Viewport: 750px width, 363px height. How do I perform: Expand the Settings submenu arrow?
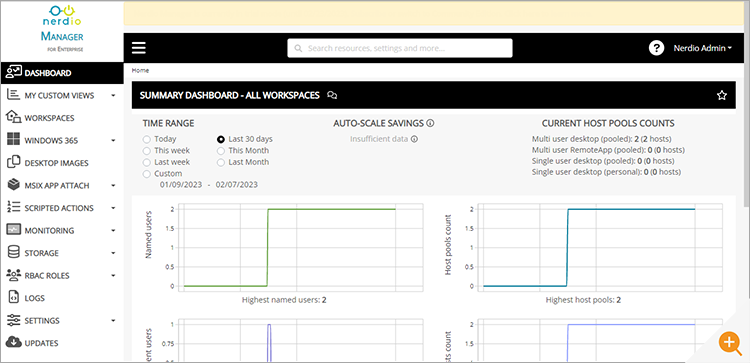113,320
